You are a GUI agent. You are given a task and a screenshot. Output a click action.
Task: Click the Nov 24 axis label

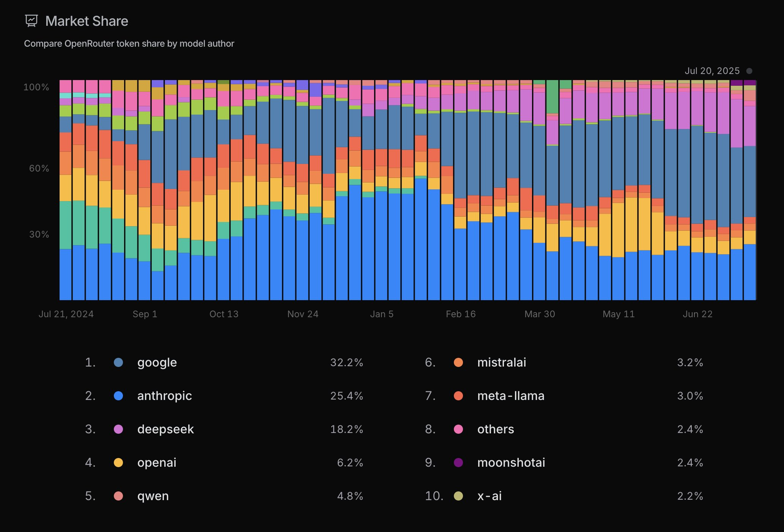click(303, 314)
